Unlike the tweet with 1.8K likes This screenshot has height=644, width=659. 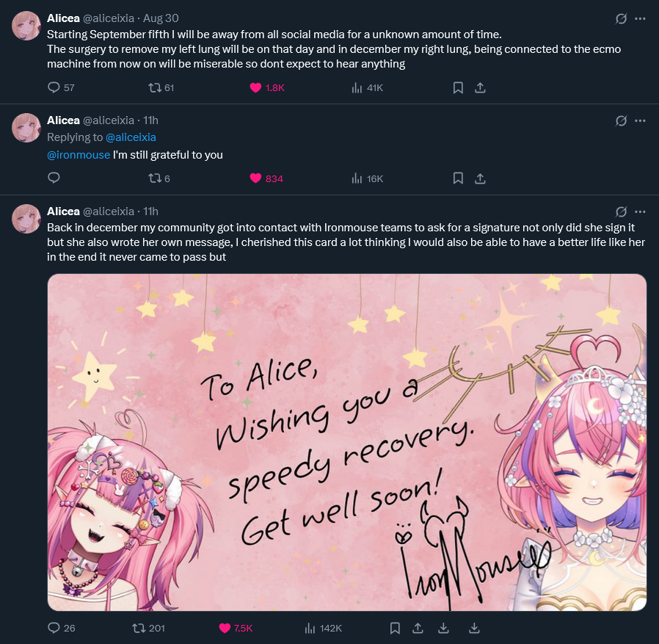point(255,87)
